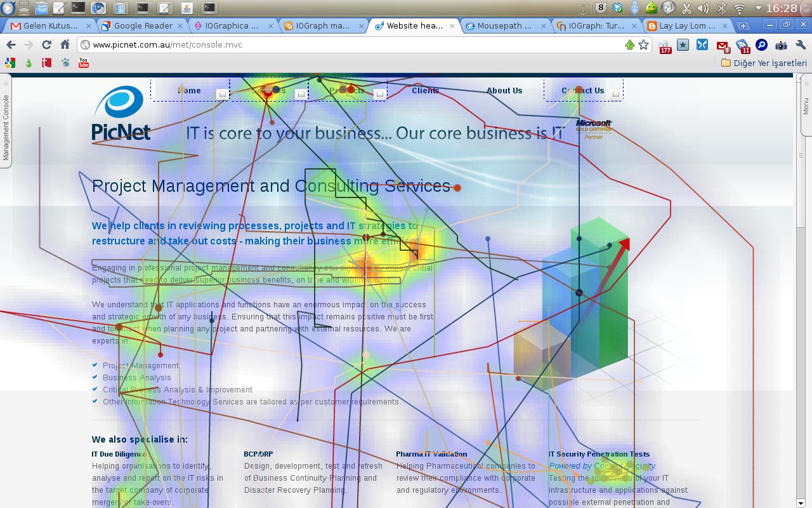Close the IOGraphica tab
The height and width of the screenshot is (508, 812).
click(271, 26)
